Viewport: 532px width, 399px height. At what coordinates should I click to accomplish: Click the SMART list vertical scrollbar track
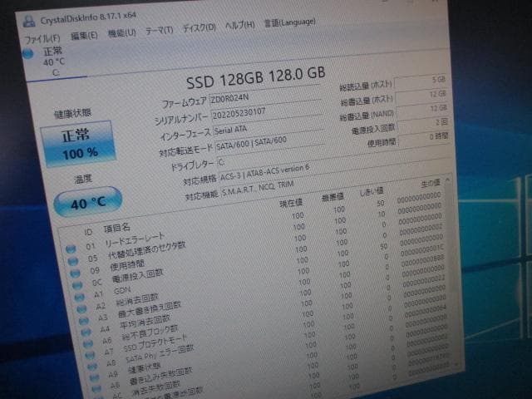click(x=452, y=272)
